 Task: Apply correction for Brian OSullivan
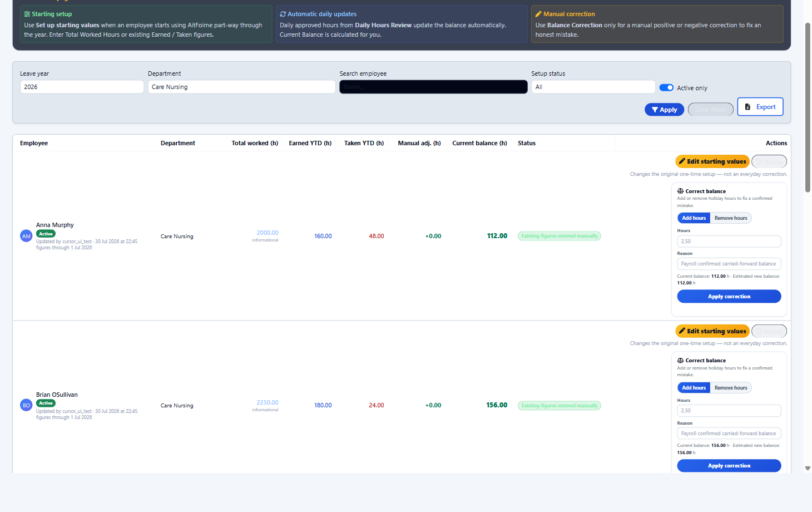click(729, 466)
